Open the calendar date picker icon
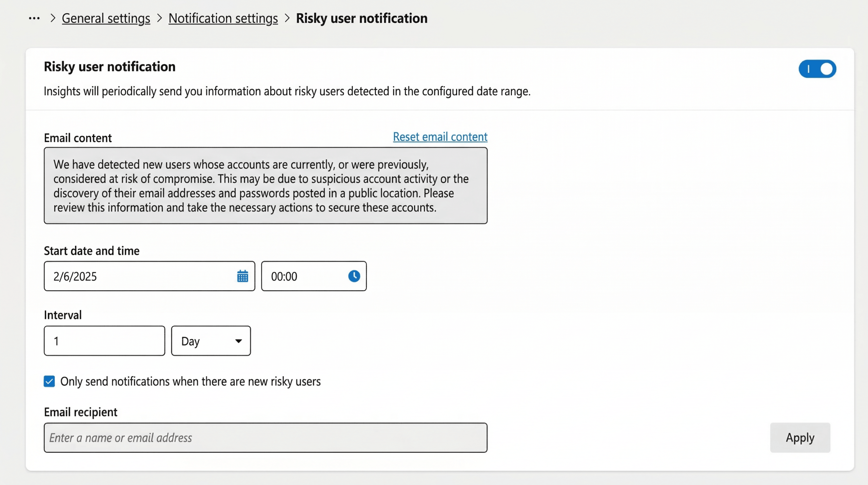The width and height of the screenshot is (868, 485). tap(242, 276)
